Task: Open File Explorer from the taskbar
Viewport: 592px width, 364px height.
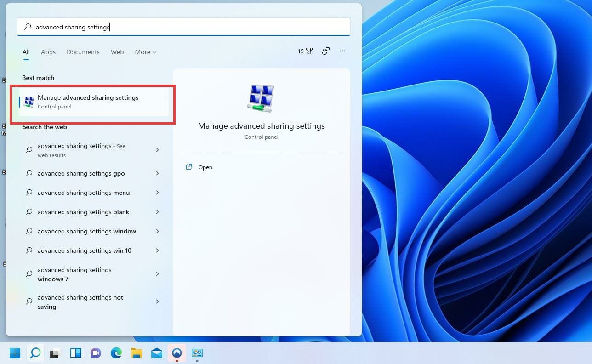Action: 137,353
